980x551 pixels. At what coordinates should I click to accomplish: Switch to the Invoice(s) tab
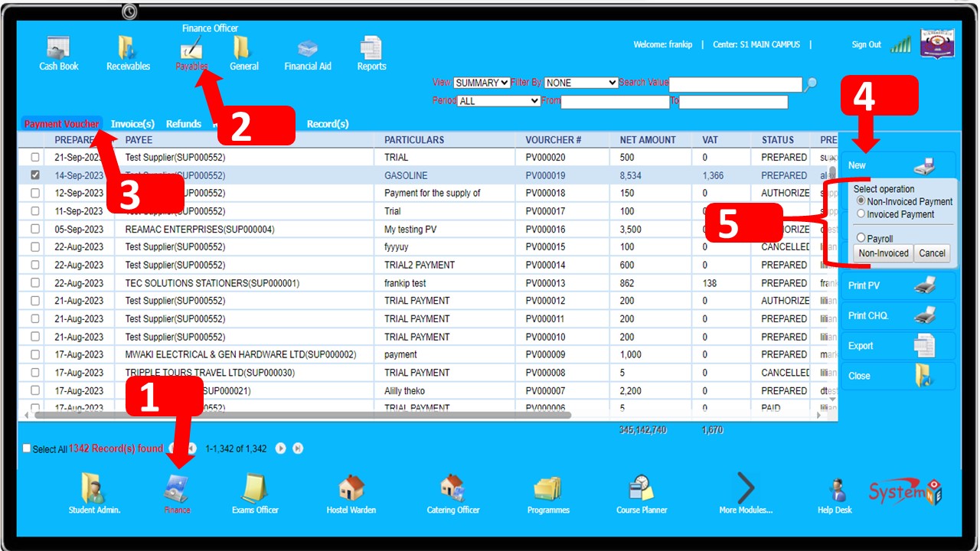(x=132, y=124)
